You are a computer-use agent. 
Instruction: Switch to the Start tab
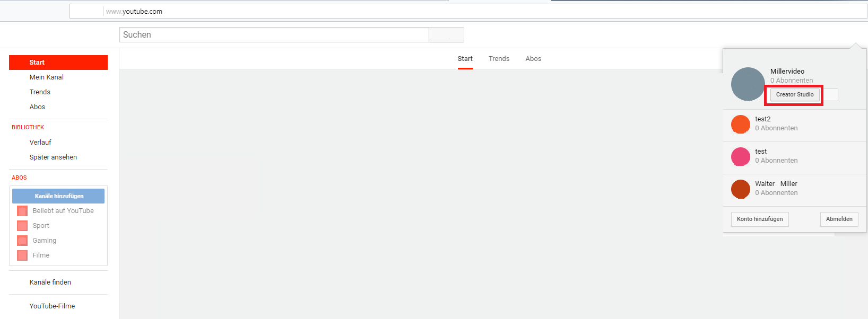pyautogui.click(x=465, y=59)
